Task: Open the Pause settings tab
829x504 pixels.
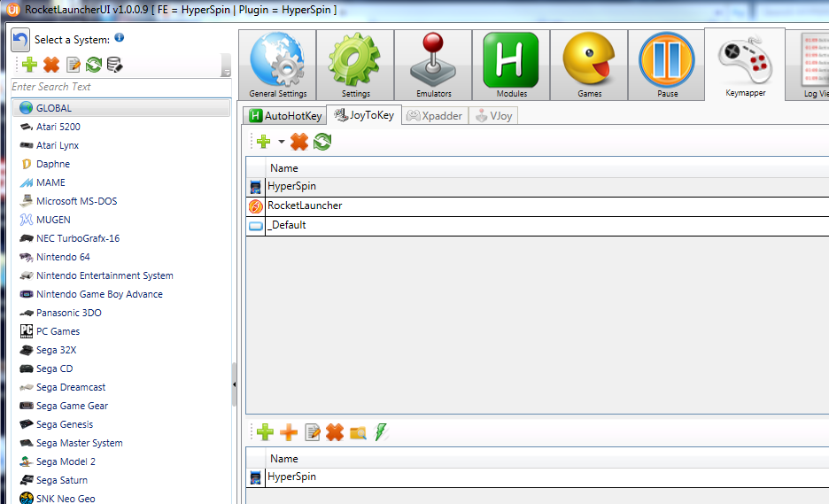Action: click(667, 66)
